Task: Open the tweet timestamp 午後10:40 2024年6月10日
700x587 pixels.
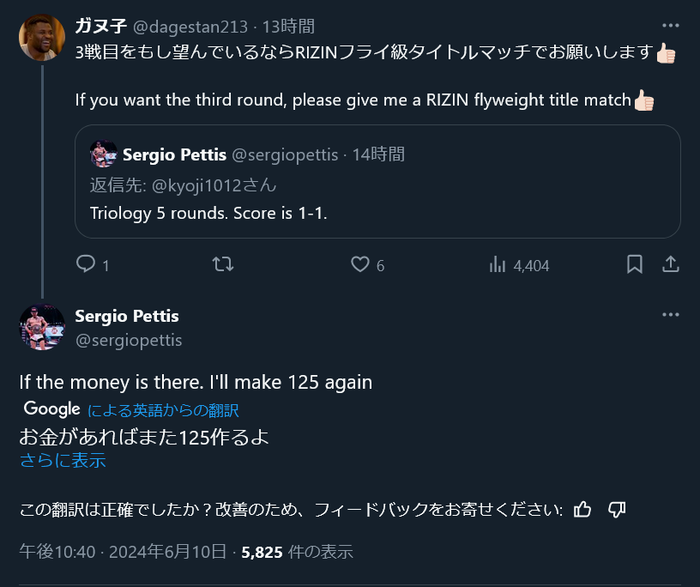Action: tap(126, 552)
